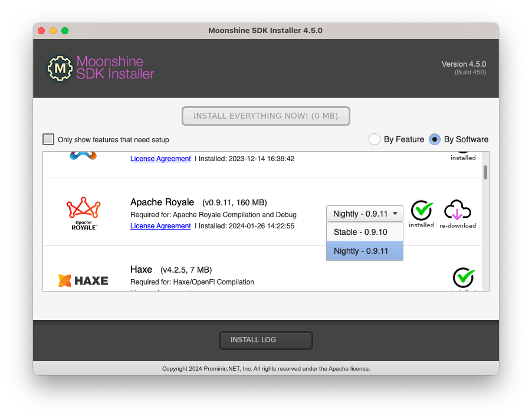The height and width of the screenshot is (419, 532).
Task: Open the Apache Royale version dropdown
Action: coord(364,214)
